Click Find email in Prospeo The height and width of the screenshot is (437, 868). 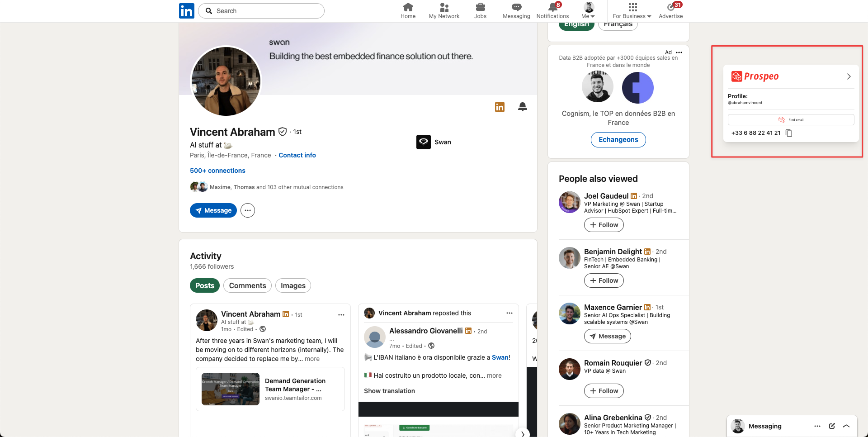click(791, 120)
